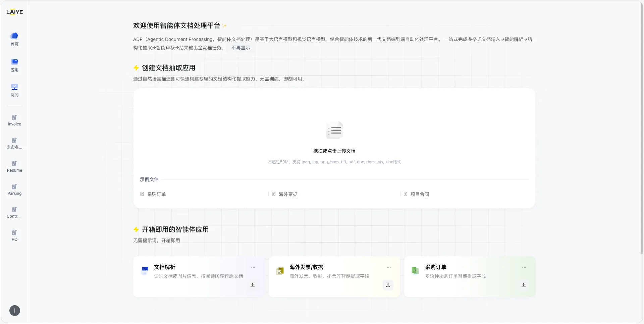
Task: Click the LAIYE logo
Action: pyautogui.click(x=14, y=12)
